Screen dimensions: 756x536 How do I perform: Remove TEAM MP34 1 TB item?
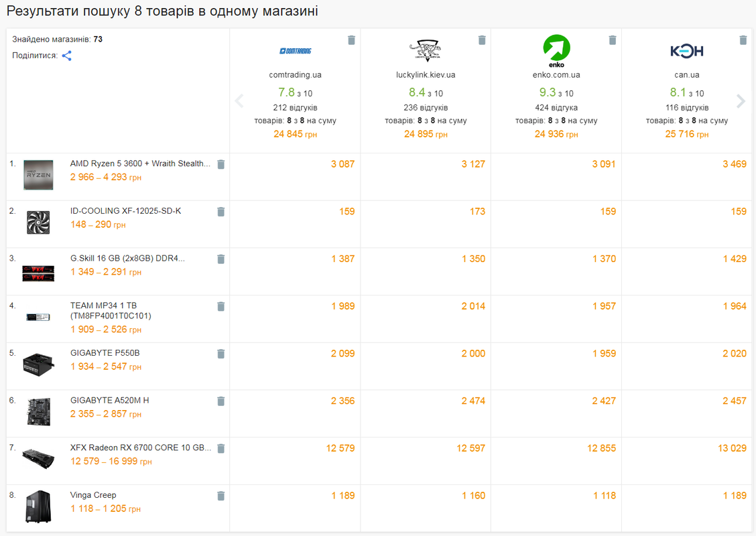(x=220, y=307)
